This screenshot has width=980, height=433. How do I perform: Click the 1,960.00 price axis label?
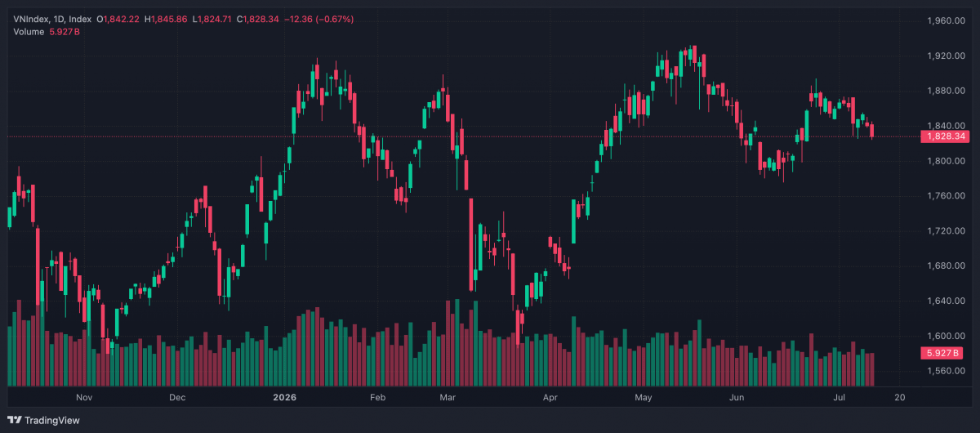click(947, 20)
